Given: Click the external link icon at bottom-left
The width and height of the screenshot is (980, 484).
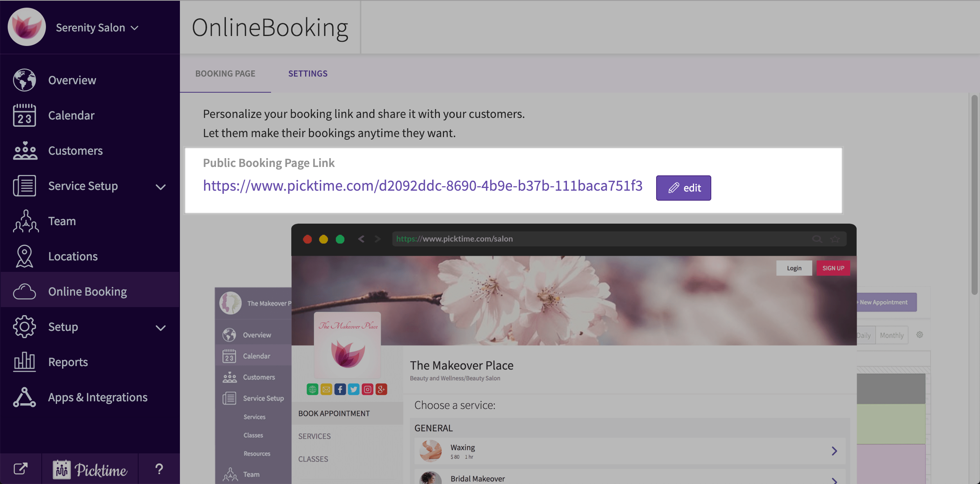Looking at the screenshot, I should (21, 469).
